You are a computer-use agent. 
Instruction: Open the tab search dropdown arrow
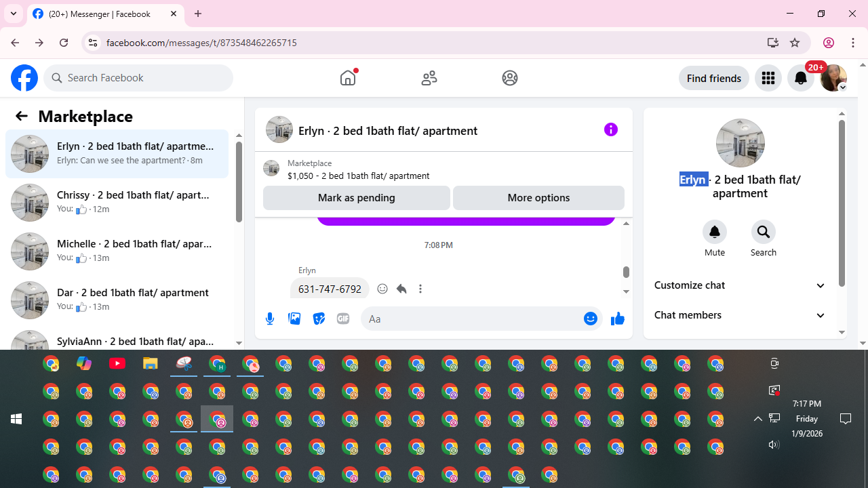(14, 14)
